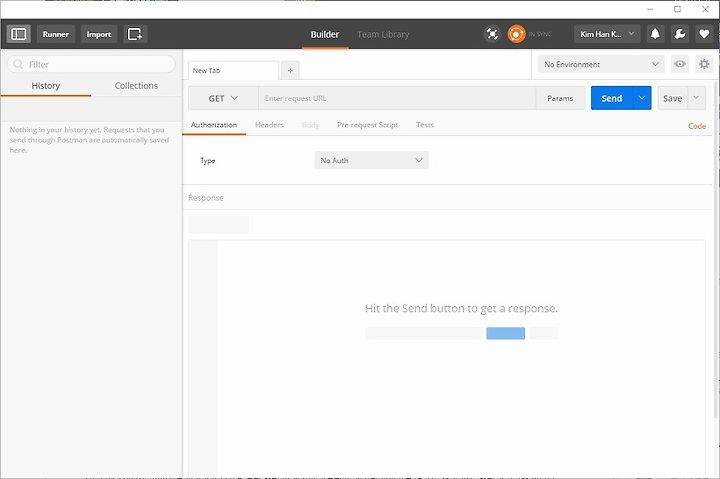
Task: Expand the Send button dropdown arrow
Action: (642, 98)
